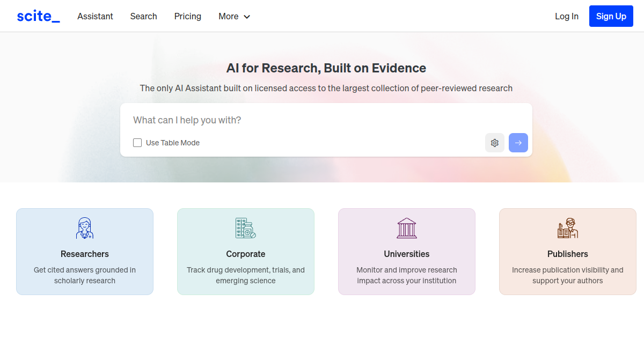Open the Pricing page link
The image size is (644, 338).
point(188,16)
